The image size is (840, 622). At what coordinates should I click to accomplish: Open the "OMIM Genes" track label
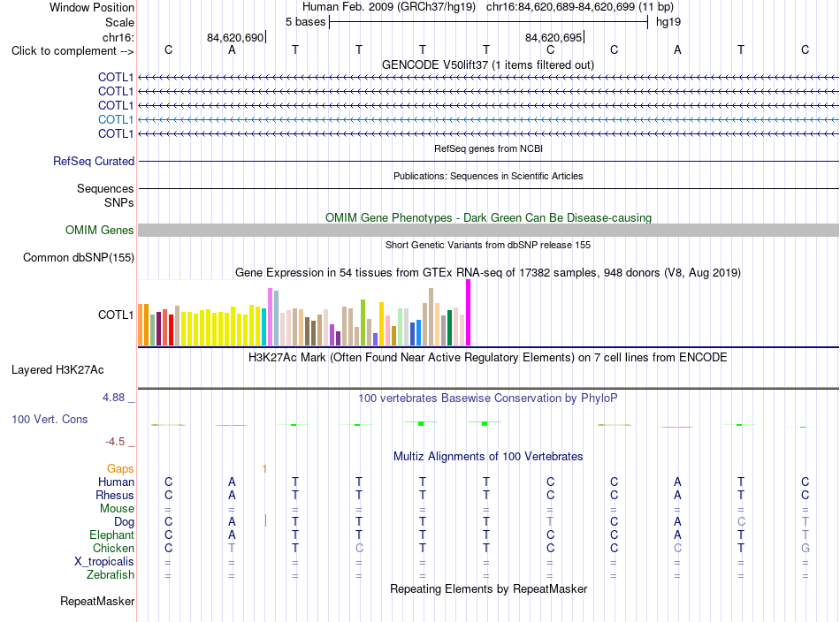[x=100, y=231]
